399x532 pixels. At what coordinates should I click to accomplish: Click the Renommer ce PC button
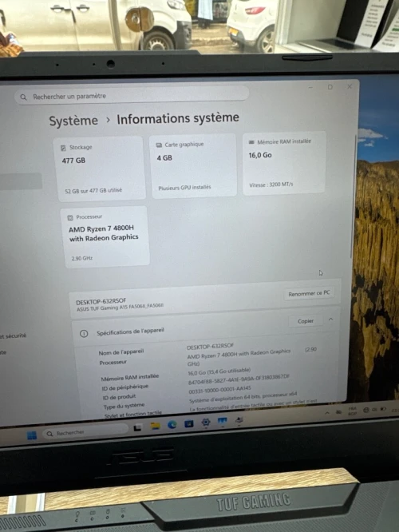[x=309, y=293]
